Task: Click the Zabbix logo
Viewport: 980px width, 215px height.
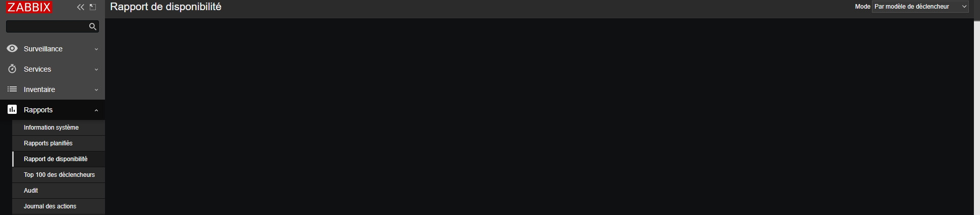Action: click(29, 7)
